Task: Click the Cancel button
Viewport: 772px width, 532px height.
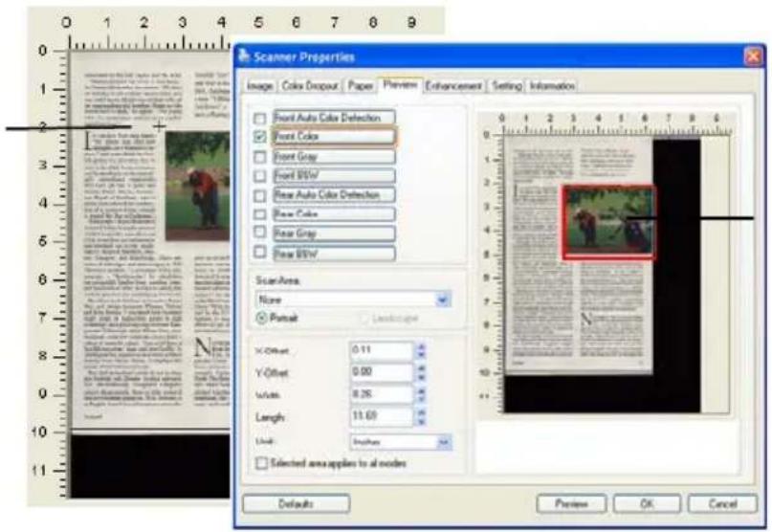Action: click(723, 503)
